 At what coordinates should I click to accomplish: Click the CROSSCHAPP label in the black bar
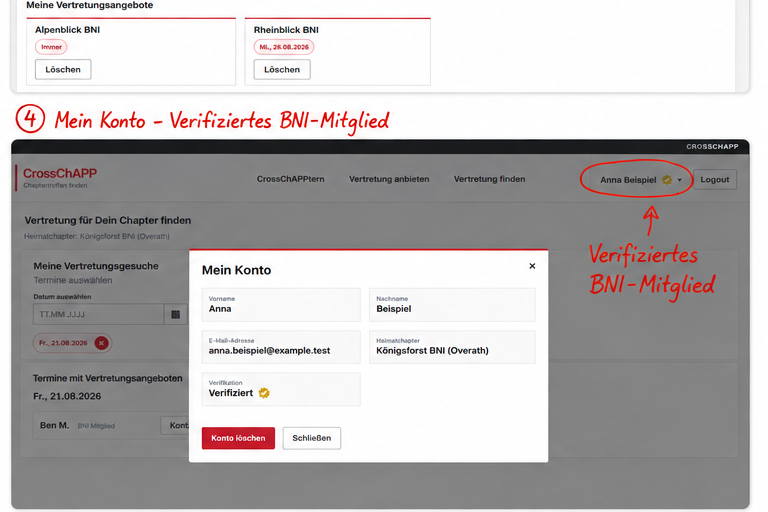712,146
